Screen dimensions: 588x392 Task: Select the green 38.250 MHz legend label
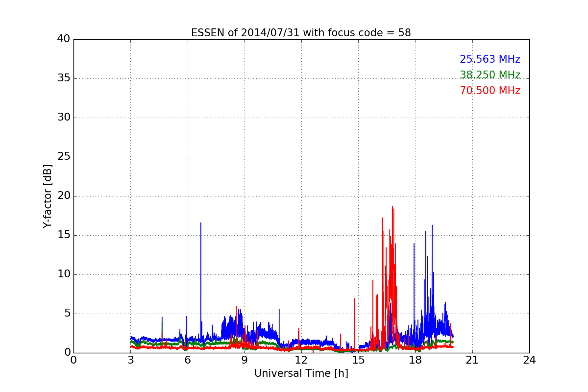490,75
